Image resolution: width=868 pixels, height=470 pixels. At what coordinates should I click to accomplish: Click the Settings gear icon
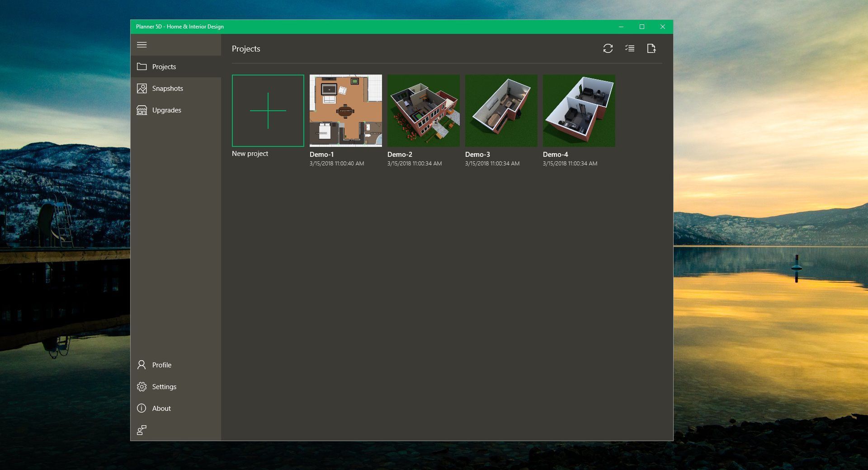pyautogui.click(x=142, y=387)
